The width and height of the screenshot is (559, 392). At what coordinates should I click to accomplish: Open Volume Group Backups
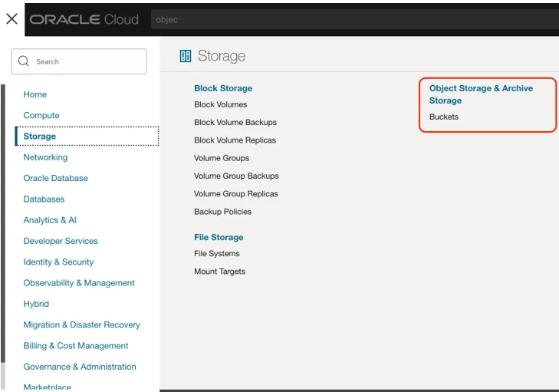[x=236, y=176]
